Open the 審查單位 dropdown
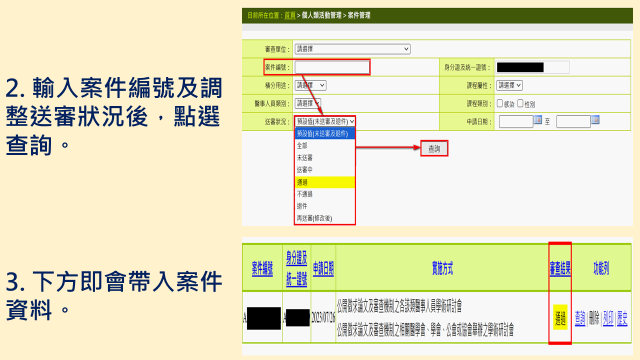Viewport: 640px width, 360px height. click(352, 49)
